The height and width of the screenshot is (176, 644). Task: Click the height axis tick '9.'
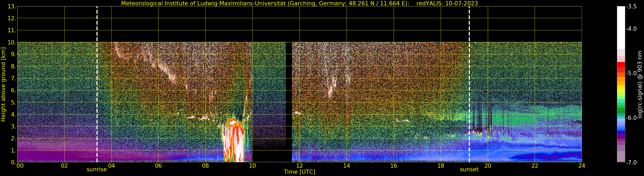tap(13, 54)
